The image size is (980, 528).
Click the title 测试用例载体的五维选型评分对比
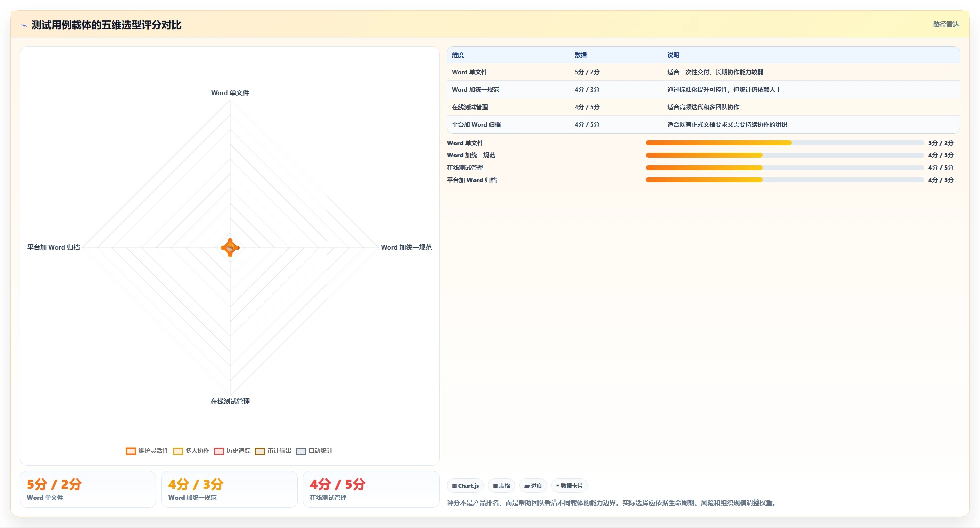(x=106, y=25)
